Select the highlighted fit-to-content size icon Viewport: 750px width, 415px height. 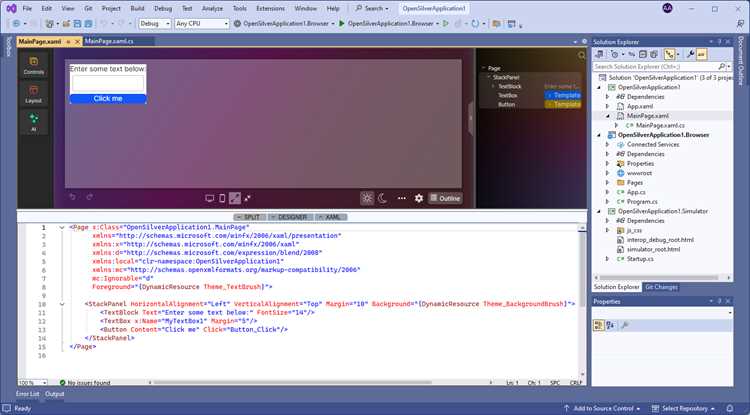click(x=235, y=198)
